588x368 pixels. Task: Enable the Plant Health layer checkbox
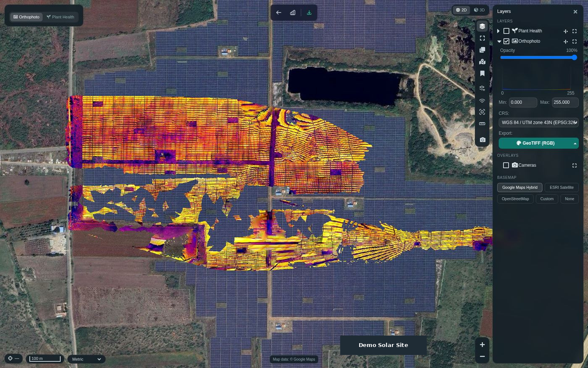pyautogui.click(x=507, y=31)
